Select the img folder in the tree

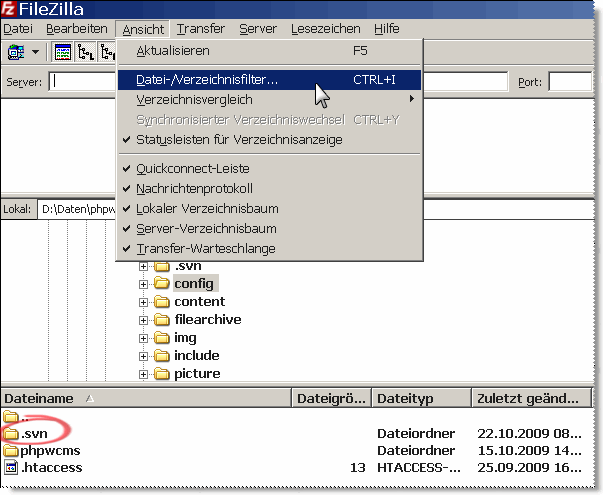point(185,337)
